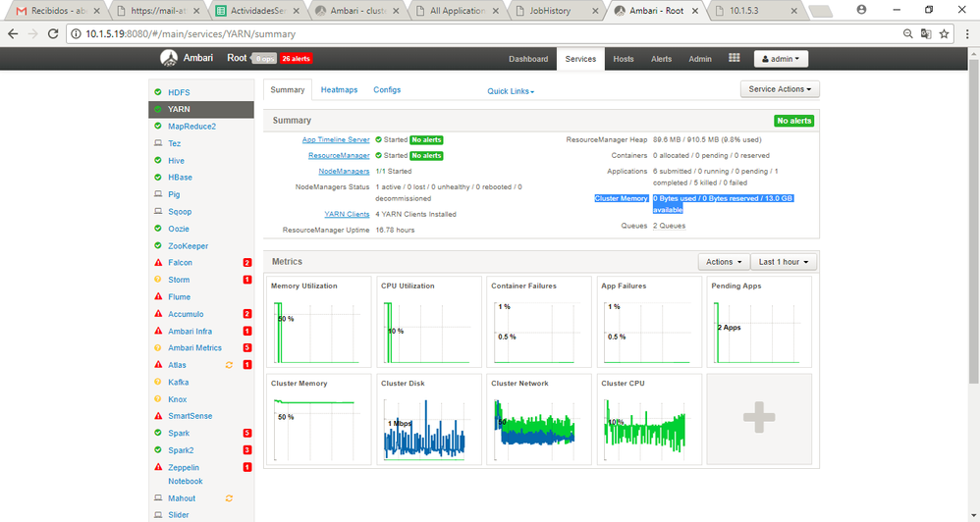Click Kafka yellow status icon
This screenshot has height=522, width=980.
[x=158, y=382]
